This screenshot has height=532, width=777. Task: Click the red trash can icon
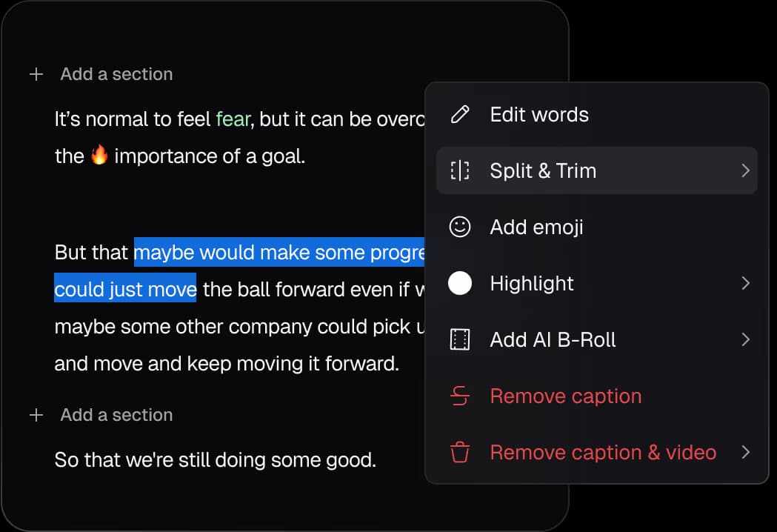[460, 452]
